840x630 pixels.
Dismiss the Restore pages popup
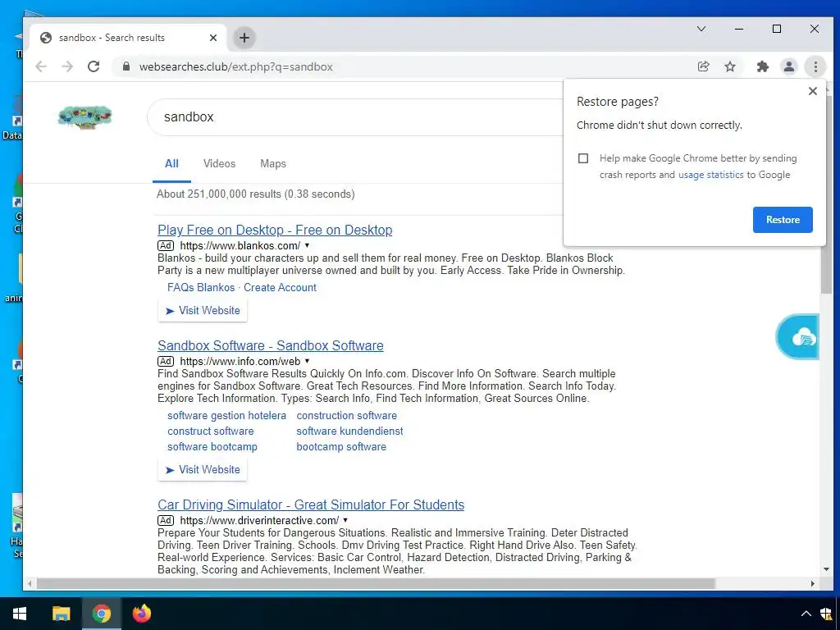(813, 91)
